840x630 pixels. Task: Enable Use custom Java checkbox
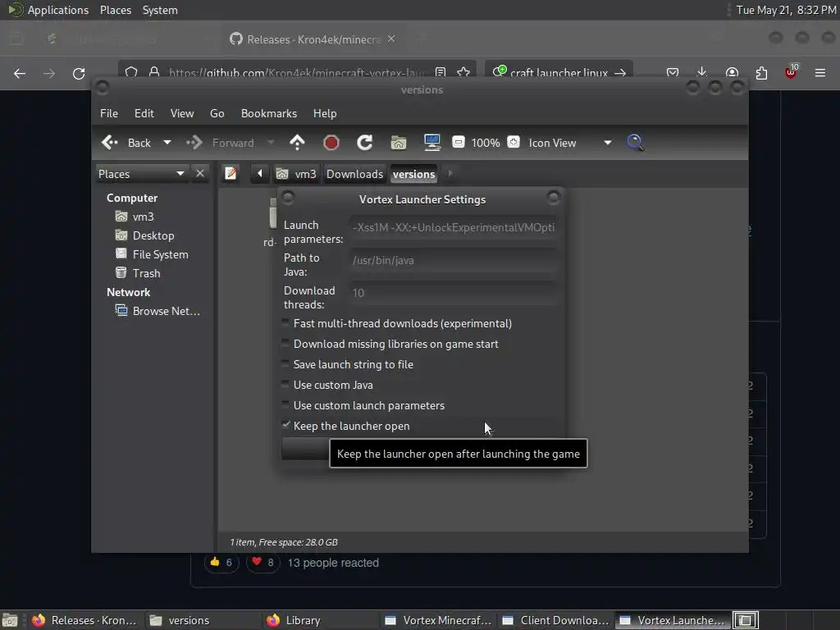pos(285,384)
